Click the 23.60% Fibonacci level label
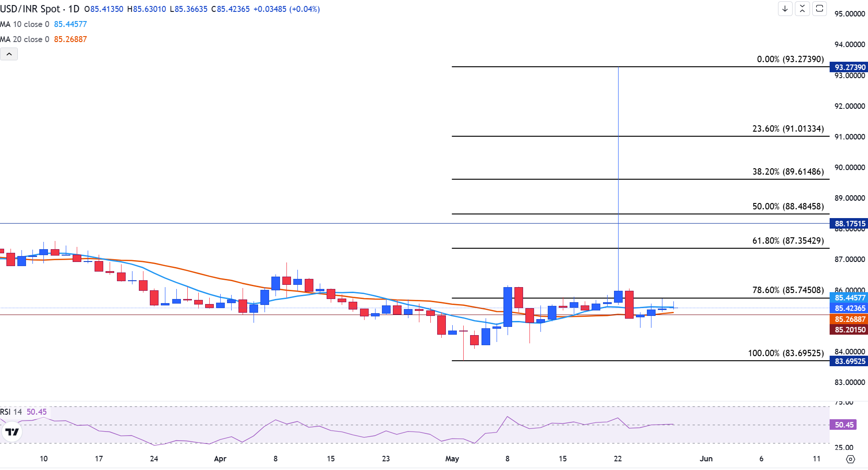This screenshot has height=470, width=868. pos(788,128)
